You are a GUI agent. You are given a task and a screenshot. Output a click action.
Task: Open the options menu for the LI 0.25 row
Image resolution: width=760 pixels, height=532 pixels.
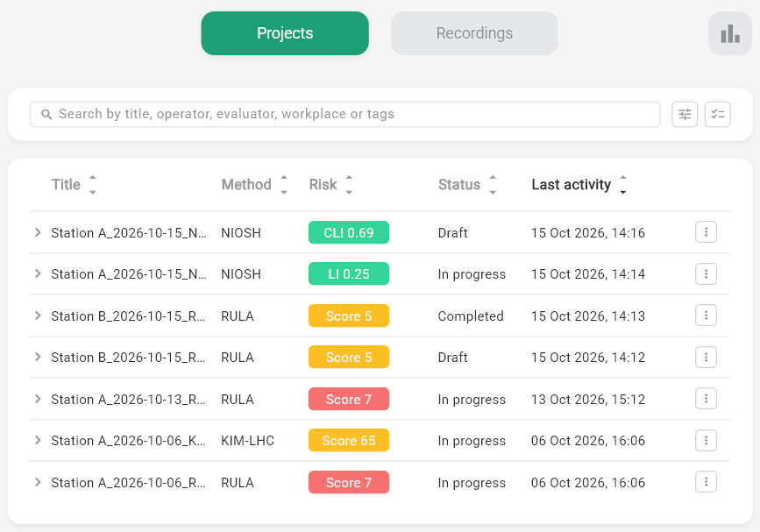point(706,273)
